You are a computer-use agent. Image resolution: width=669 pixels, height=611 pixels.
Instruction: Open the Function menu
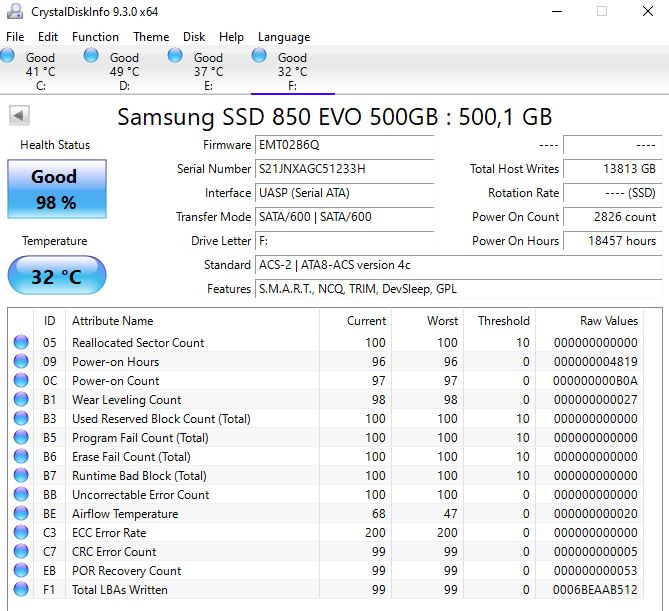click(x=95, y=37)
